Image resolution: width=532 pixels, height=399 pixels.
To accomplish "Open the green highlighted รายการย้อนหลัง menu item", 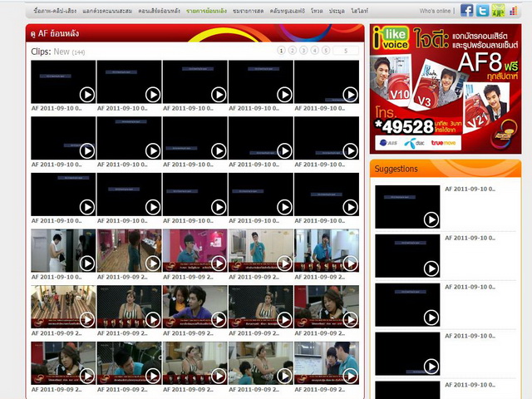I will click(206, 11).
